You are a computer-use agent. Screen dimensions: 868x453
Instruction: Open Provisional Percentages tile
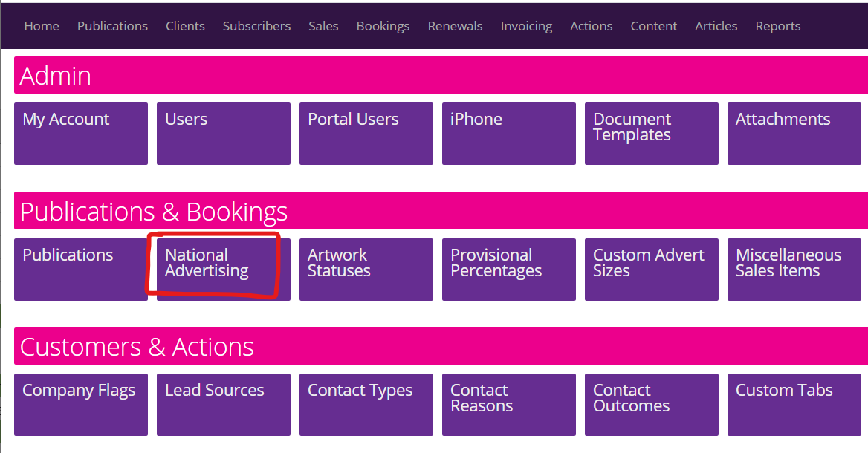(x=508, y=269)
